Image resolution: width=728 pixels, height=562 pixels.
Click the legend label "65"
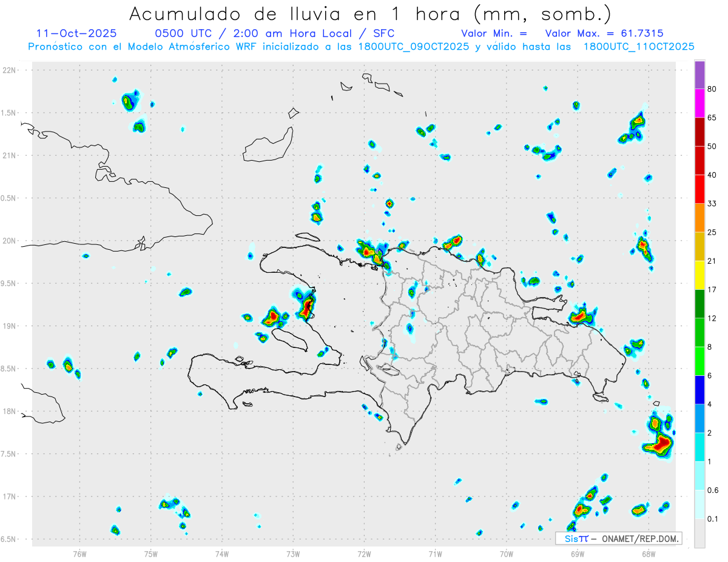pyautogui.click(x=712, y=118)
